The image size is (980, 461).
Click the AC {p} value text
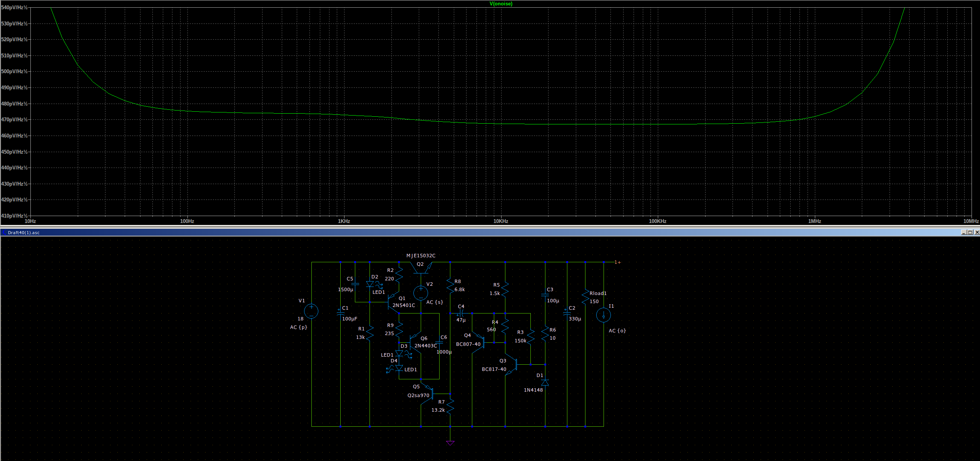coord(299,327)
